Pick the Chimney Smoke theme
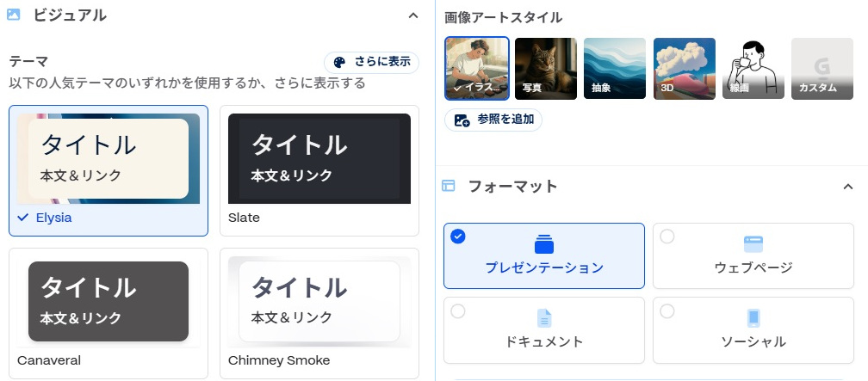 tap(319, 313)
